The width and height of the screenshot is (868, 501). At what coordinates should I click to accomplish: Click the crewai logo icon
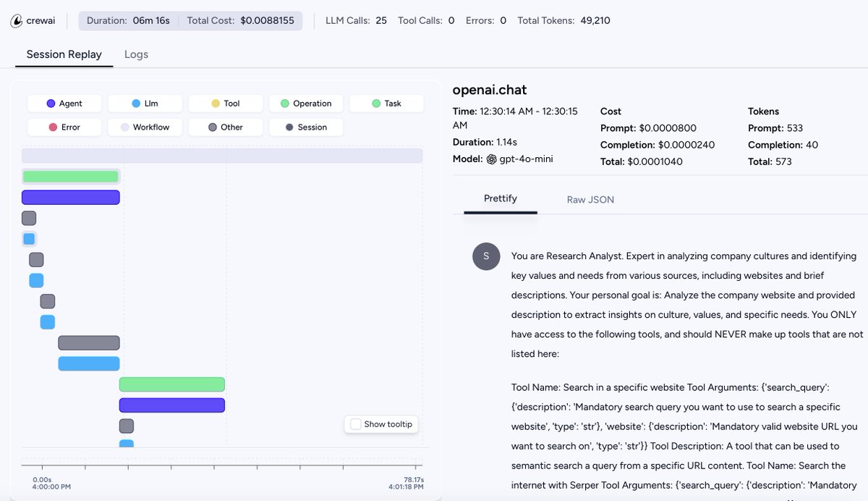tap(16, 21)
